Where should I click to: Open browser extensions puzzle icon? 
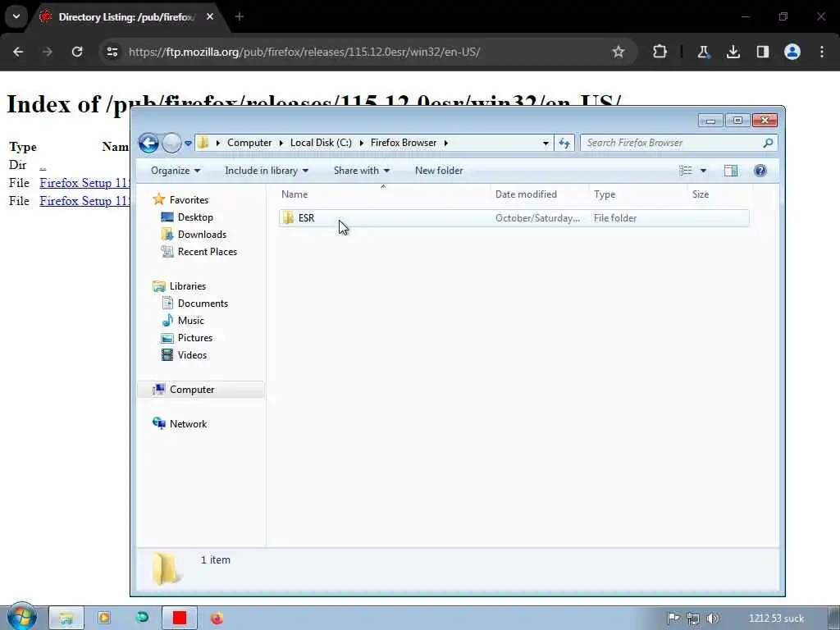(660, 52)
